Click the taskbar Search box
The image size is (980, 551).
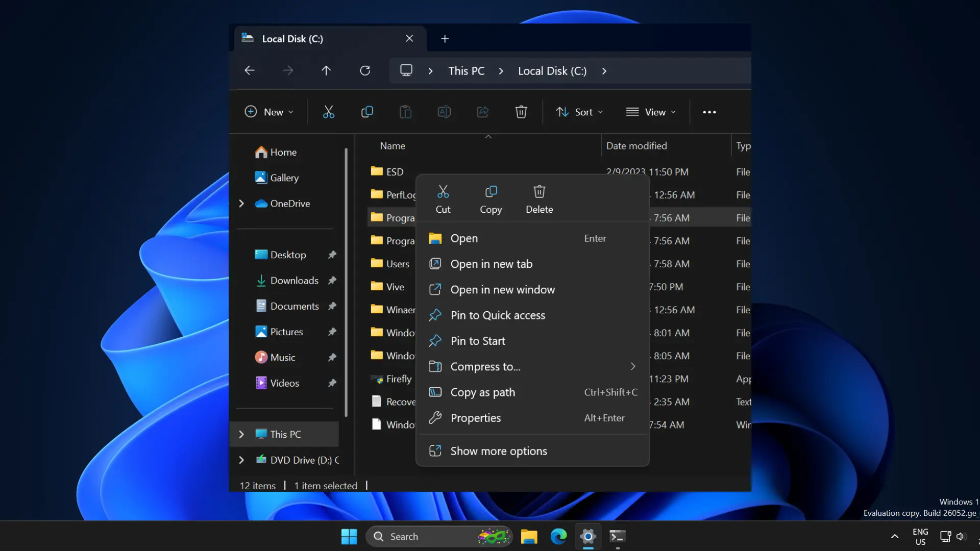point(439,536)
